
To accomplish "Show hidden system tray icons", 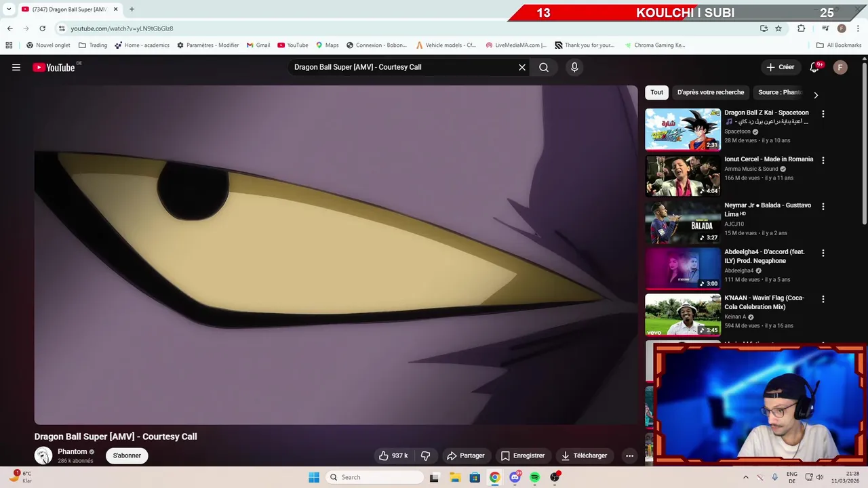I will (x=746, y=477).
